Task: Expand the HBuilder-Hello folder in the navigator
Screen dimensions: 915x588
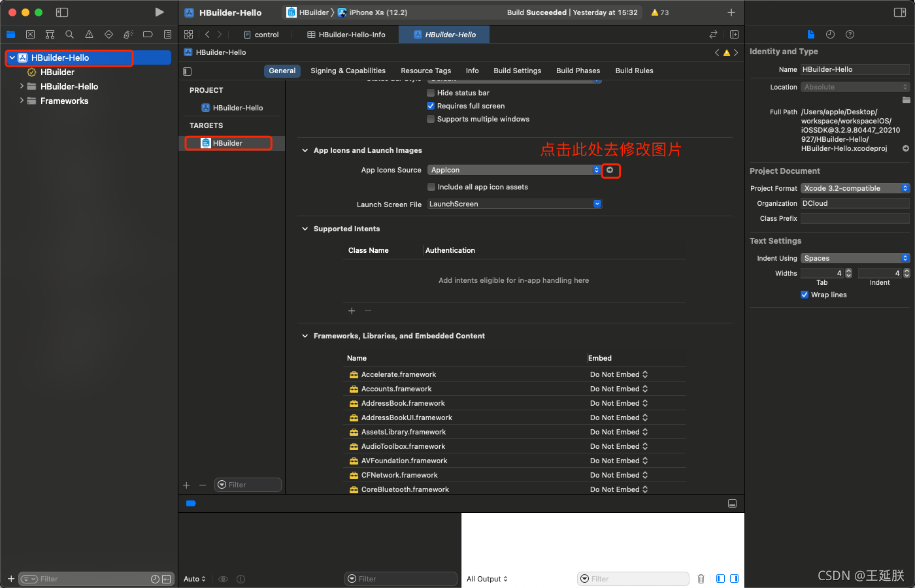Action: point(22,86)
